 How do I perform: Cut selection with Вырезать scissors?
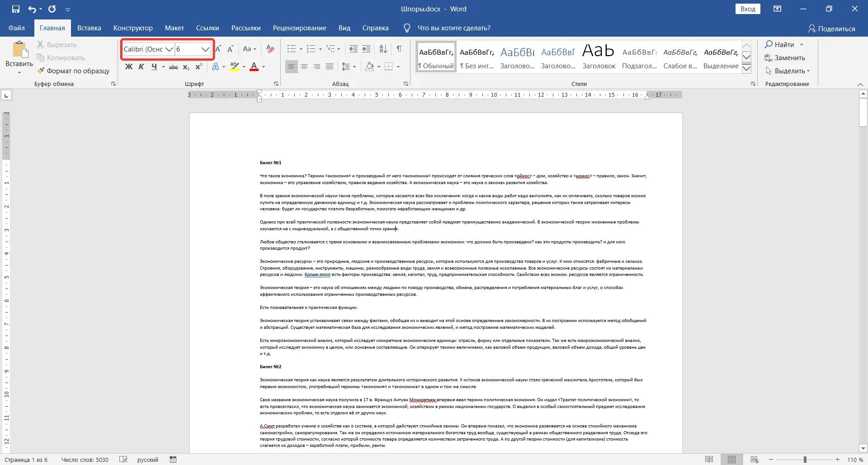[x=57, y=45]
